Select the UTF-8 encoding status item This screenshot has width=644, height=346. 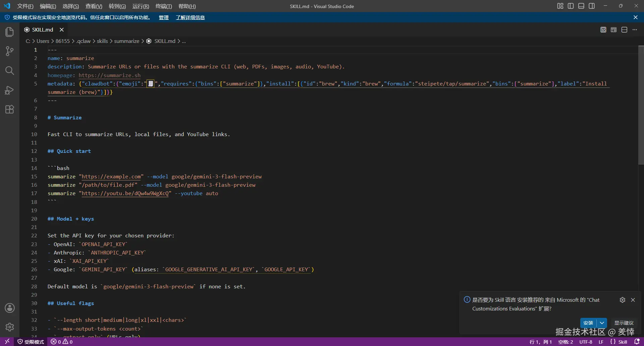click(586, 342)
